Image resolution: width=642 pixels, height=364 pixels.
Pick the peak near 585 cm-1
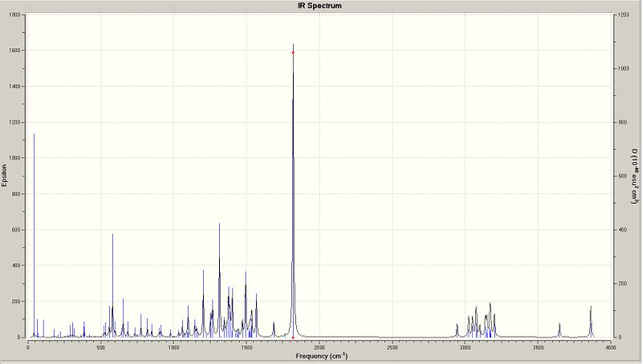pyautogui.click(x=112, y=285)
